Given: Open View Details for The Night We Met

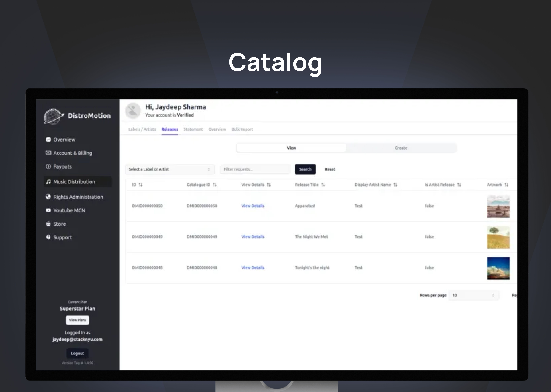Looking at the screenshot, I should [x=253, y=237].
